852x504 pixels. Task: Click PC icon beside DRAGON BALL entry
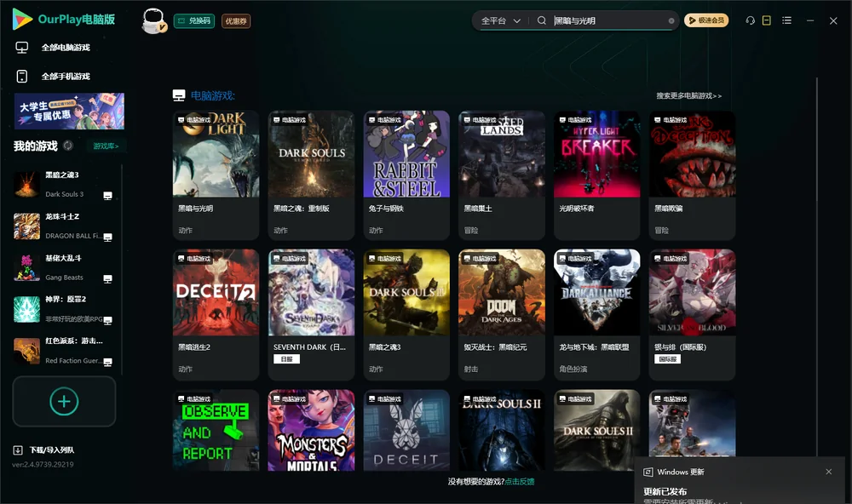point(107,237)
